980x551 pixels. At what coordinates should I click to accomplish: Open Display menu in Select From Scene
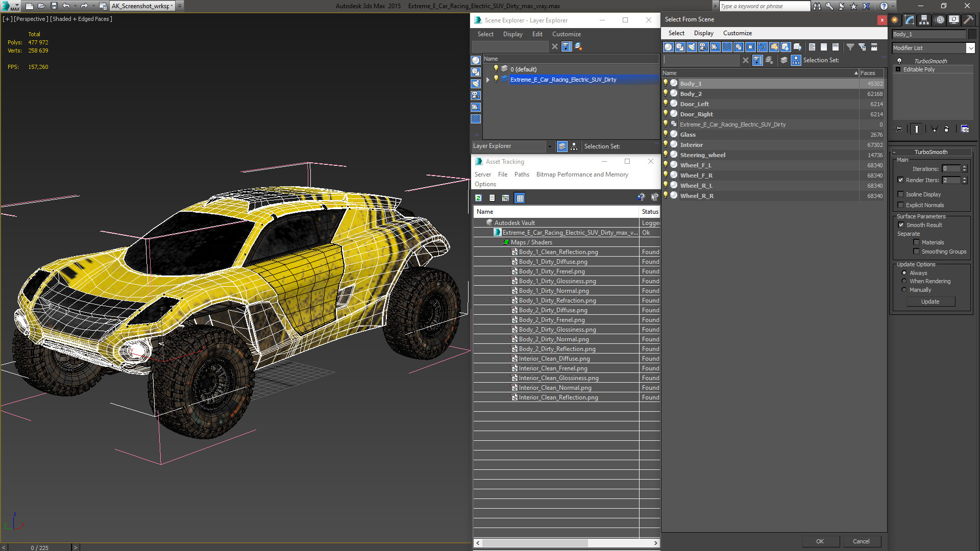[703, 33]
